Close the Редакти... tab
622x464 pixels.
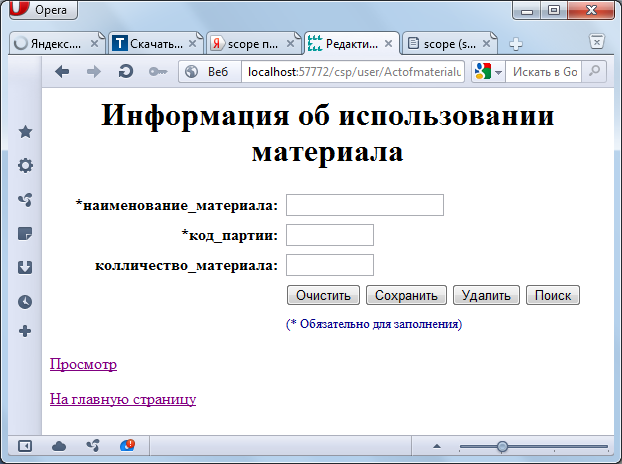click(x=389, y=44)
